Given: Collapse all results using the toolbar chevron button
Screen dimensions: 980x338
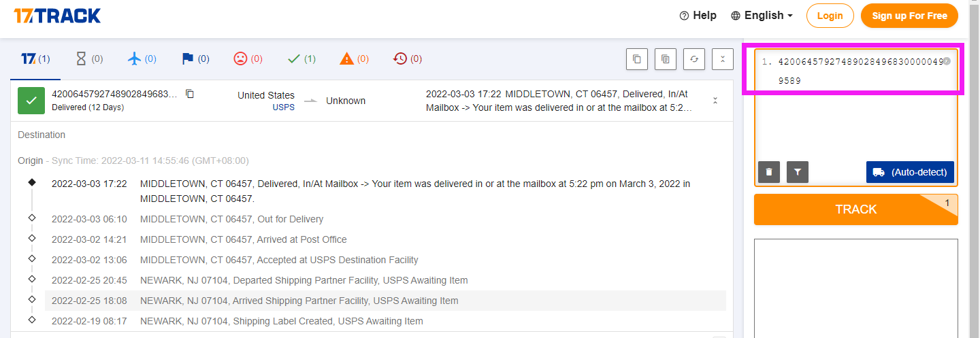Looking at the screenshot, I should point(722,59).
